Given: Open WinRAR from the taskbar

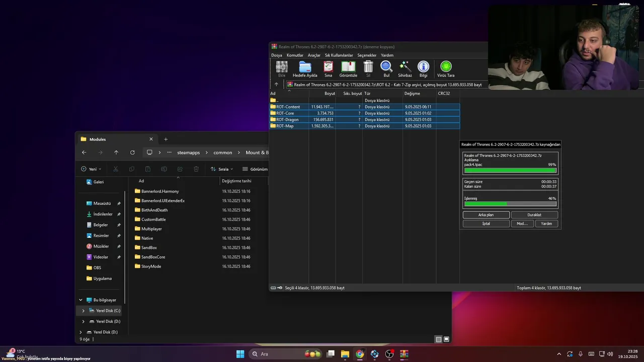Looking at the screenshot, I should (x=404, y=354).
